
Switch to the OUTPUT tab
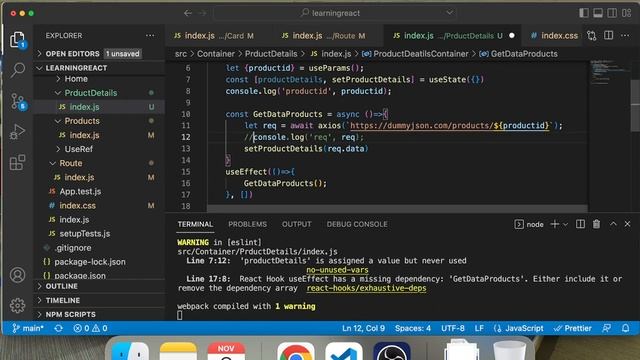click(x=296, y=224)
